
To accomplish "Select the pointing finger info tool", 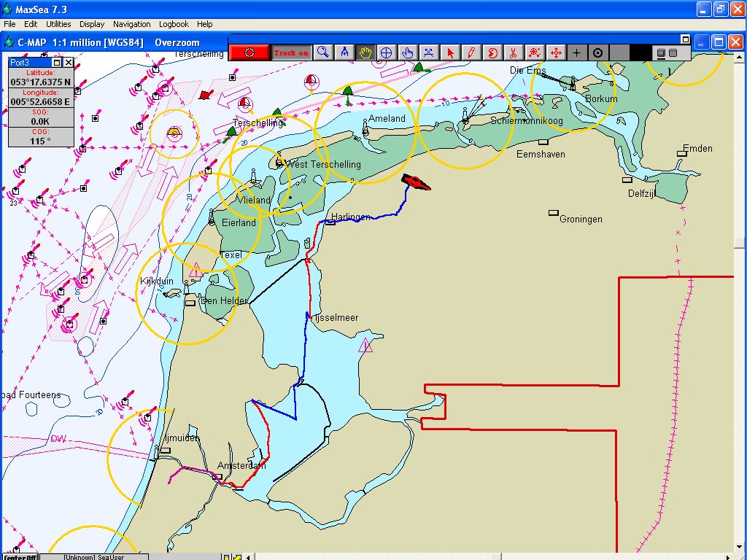I will pos(407,52).
